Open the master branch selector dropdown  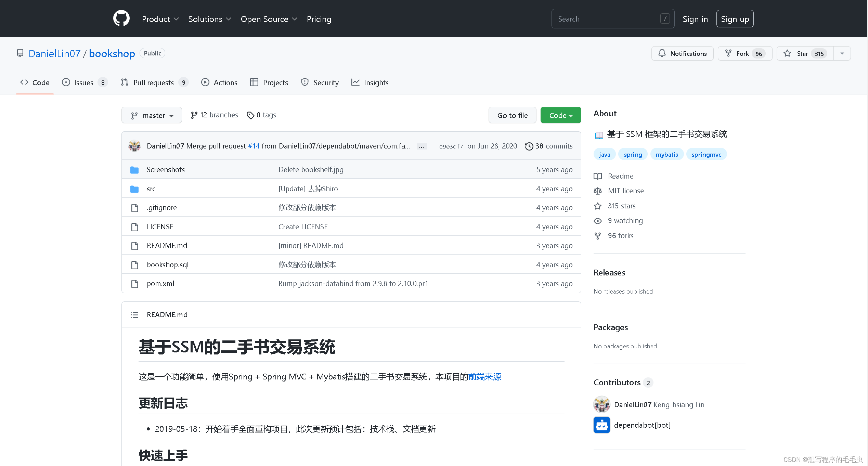[x=152, y=115]
